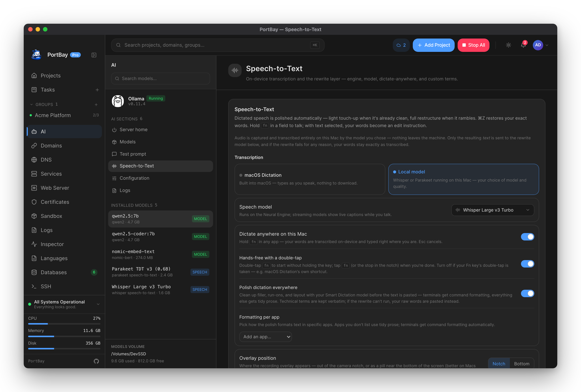Screen dimensions: 581x392
Task: Open Configuration section
Action: 160,178
